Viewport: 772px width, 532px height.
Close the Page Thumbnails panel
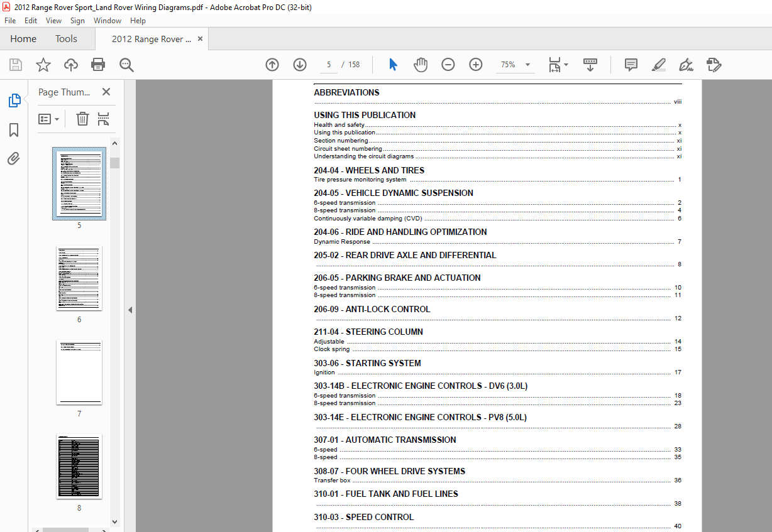[x=106, y=92]
